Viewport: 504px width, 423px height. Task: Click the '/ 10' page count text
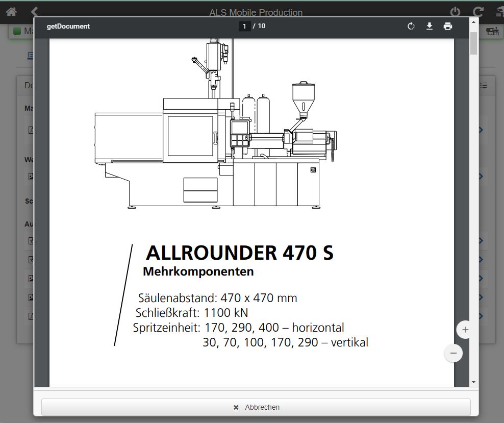coord(259,26)
